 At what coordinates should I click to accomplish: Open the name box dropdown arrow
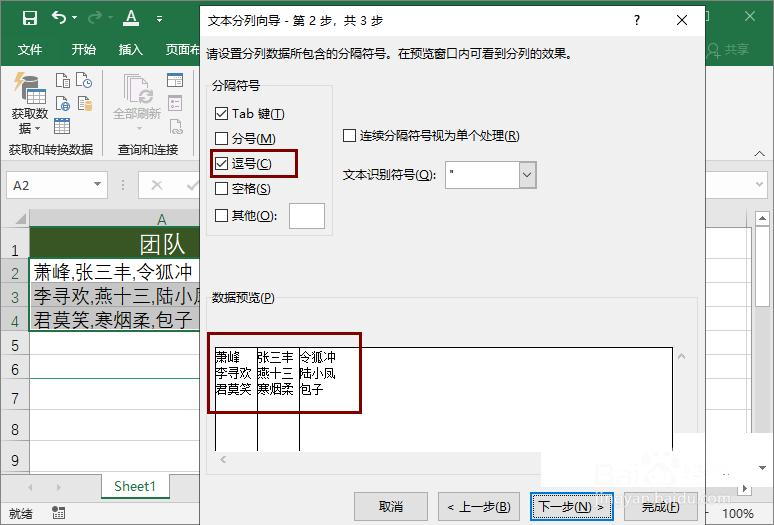98,185
